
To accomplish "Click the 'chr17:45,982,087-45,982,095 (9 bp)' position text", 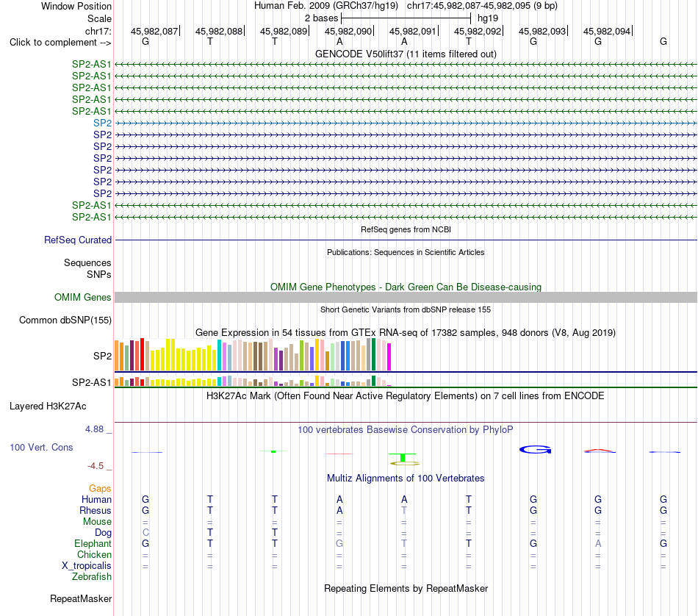I will click(x=482, y=6).
